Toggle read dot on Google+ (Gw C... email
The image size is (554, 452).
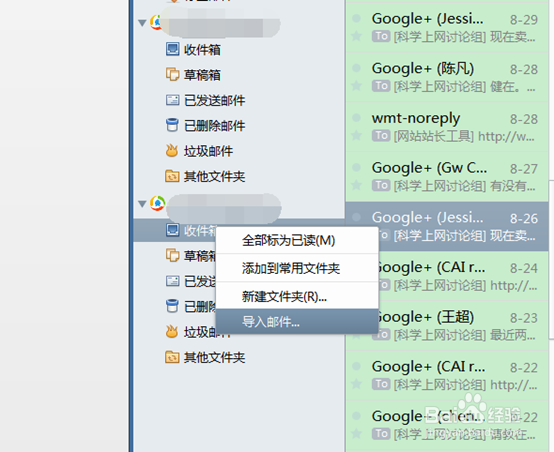[356, 167]
